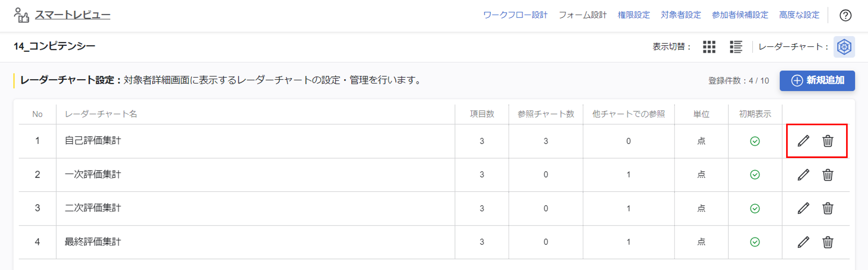Click the 他チャートでの参照 column header
Image resolution: width=868 pixels, height=270 pixels.
click(x=629, y=114)
